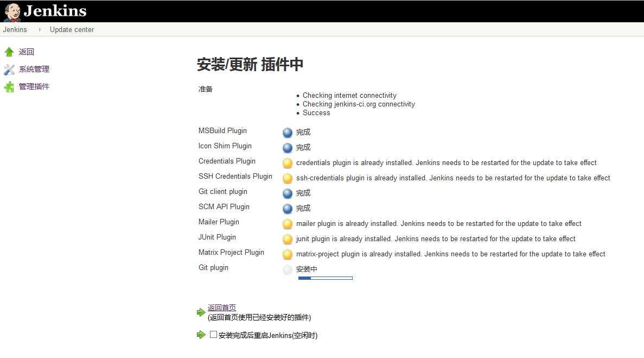Click the Jenkins title in header
This screenshot has width=644, height=358.
click(x=55, y=11)
